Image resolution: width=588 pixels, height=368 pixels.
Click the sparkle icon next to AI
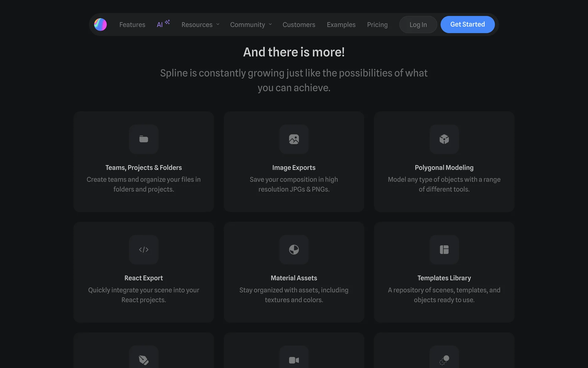(167, 22)
